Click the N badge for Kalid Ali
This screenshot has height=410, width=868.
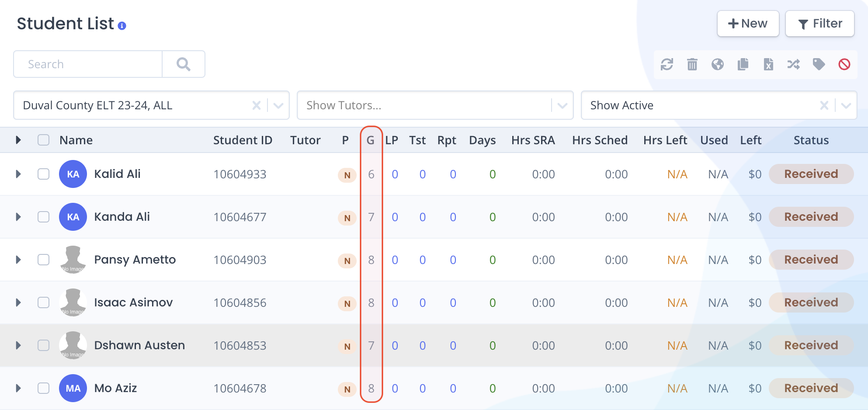[347, 175]
